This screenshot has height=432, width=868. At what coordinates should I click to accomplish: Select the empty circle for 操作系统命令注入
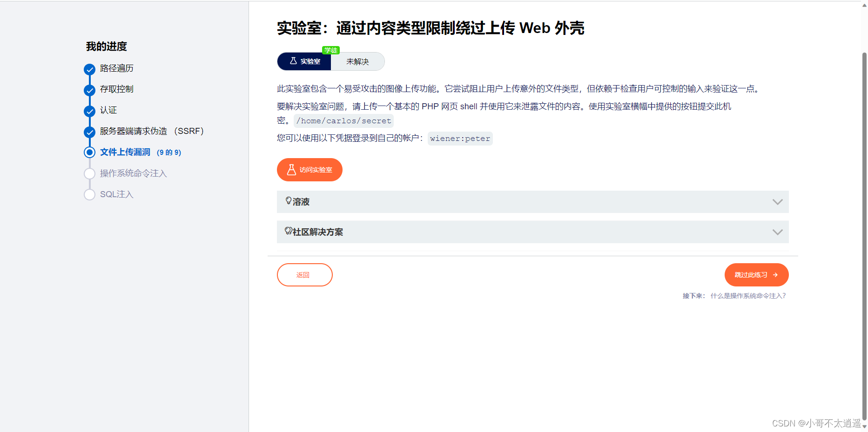click(x=89, y=173)
